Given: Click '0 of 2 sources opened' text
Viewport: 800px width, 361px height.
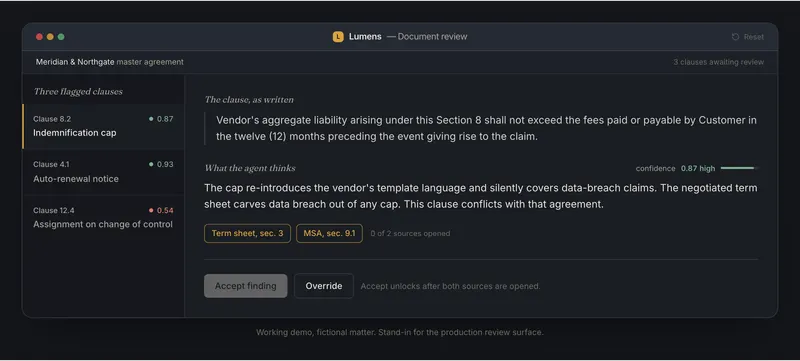Looking at the screenshot, I should (410, 234).
